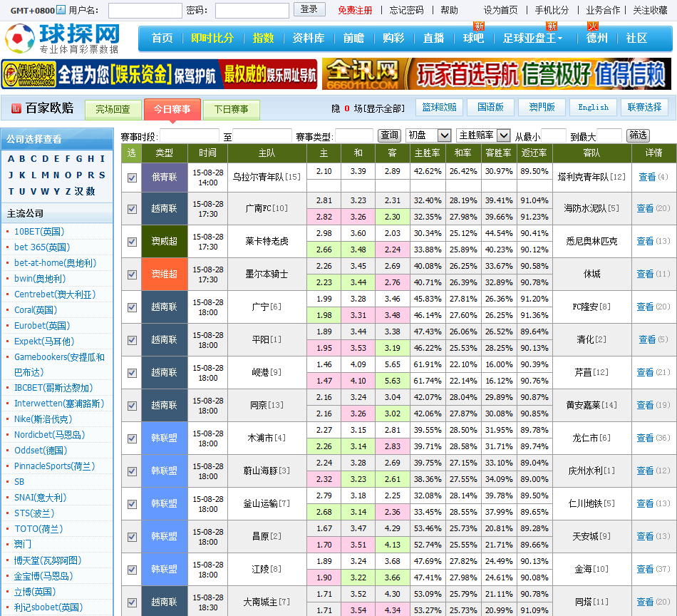Uncheck the 莱卡特老虎 match checkbox
The image size is (677, 616).
click(132, 242)
